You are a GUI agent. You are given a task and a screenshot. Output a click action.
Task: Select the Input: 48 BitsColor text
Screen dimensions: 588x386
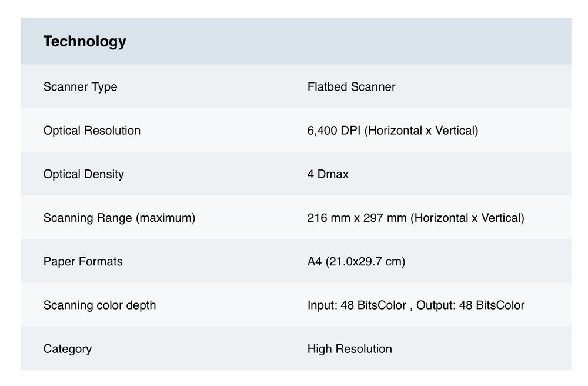click(x=357, y=305)
